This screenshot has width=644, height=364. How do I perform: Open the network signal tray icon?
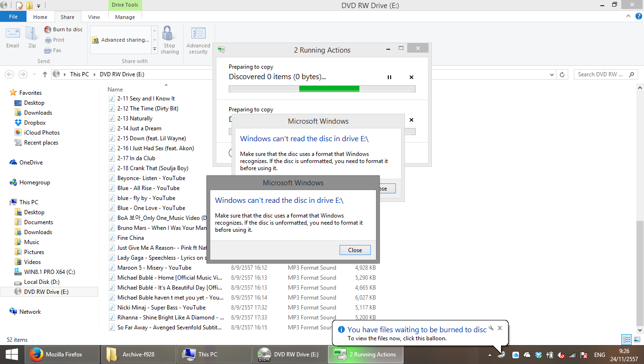pyautogui.click(x=572, y=355)
